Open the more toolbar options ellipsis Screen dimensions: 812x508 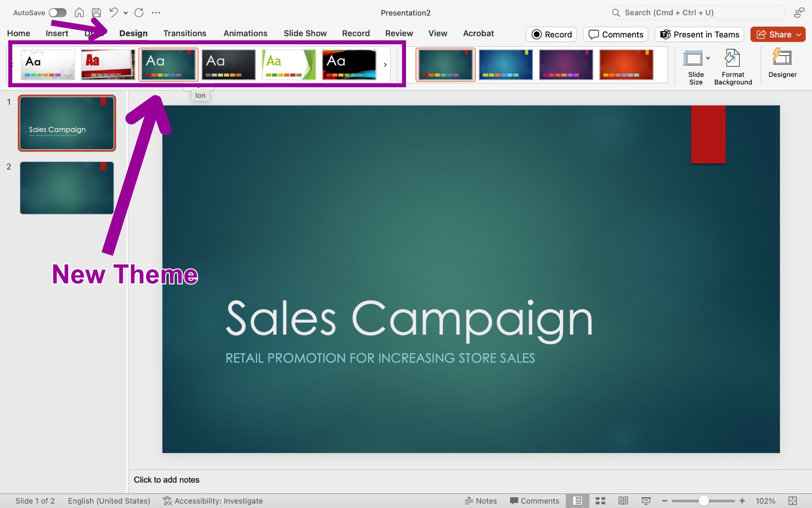[156, 13]
